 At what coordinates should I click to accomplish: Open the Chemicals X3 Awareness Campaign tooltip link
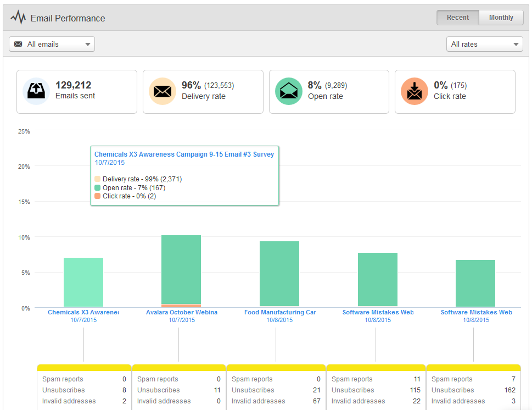(x=184, y=154)
